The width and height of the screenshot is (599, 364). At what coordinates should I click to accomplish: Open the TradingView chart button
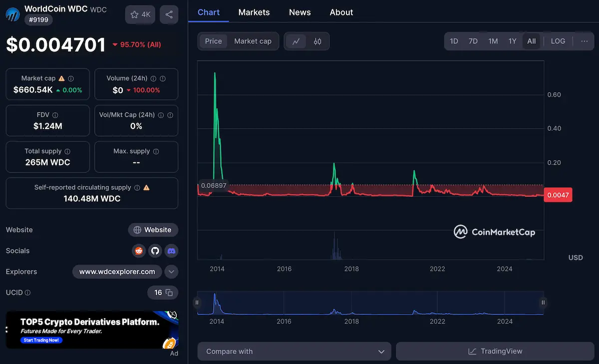495,352
